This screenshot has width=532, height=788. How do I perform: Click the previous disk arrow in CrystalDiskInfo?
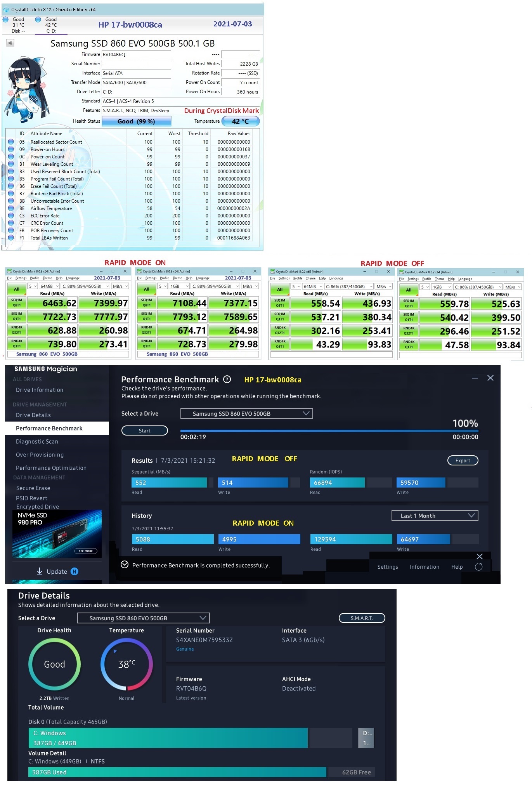pos(10,43)
